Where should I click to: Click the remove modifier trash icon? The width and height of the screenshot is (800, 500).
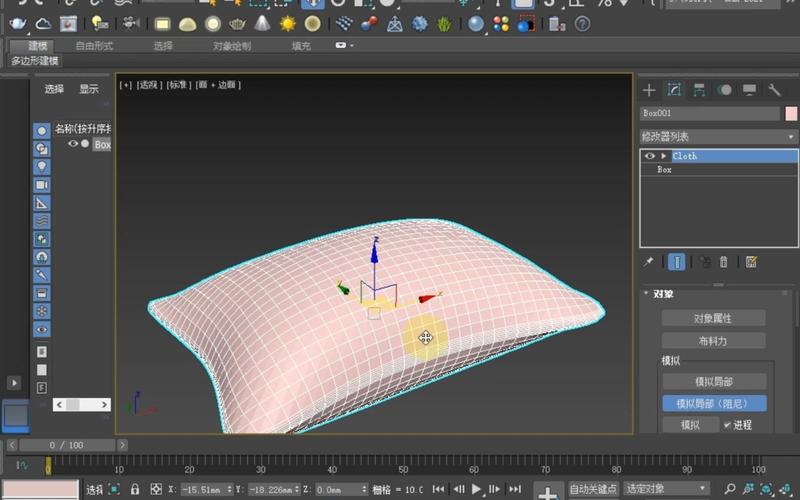[723, 262]
